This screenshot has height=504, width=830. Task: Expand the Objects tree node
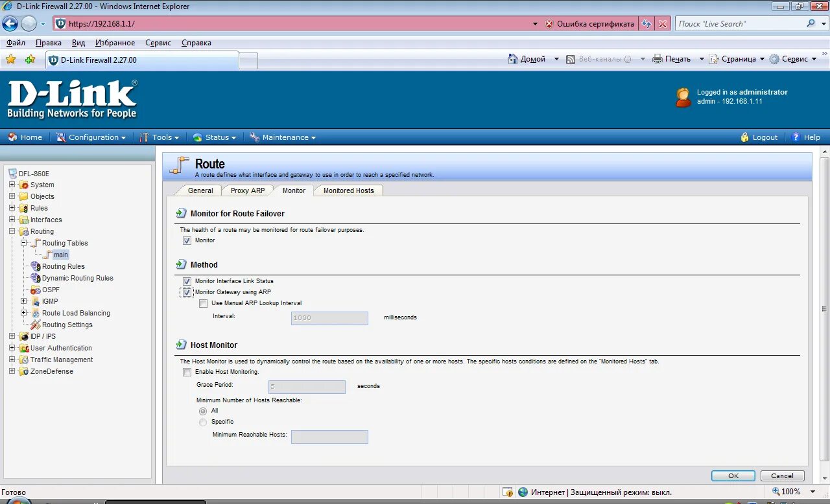pyautogui.click(x=12, y=196)
